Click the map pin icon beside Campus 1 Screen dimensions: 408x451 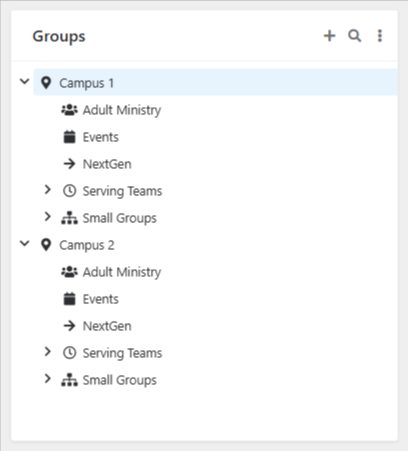click(46, 83)
